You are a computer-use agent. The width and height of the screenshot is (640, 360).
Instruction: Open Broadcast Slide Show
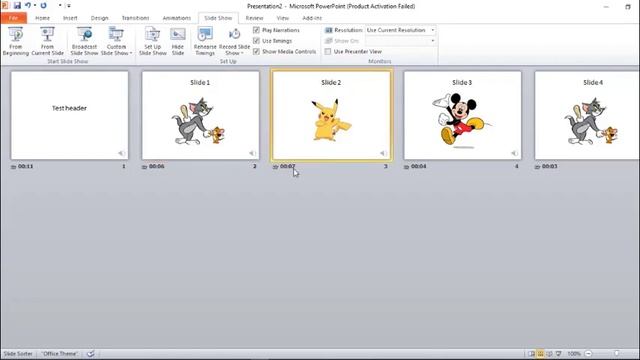[84, 41]
